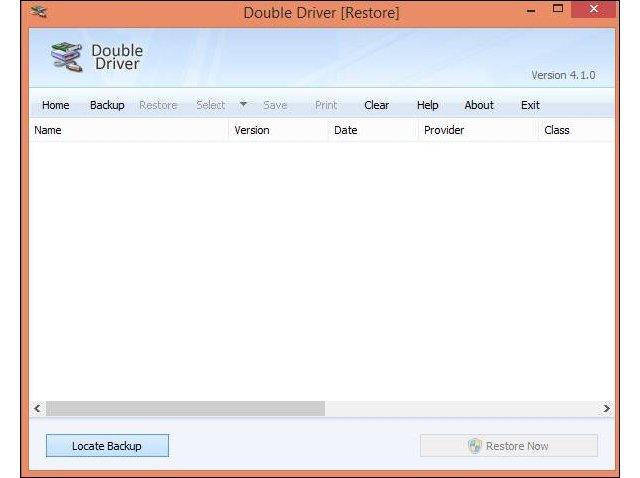Click the Locate Backup button
This screenshot has width=640, height=478.
click(x=107, y=446)
